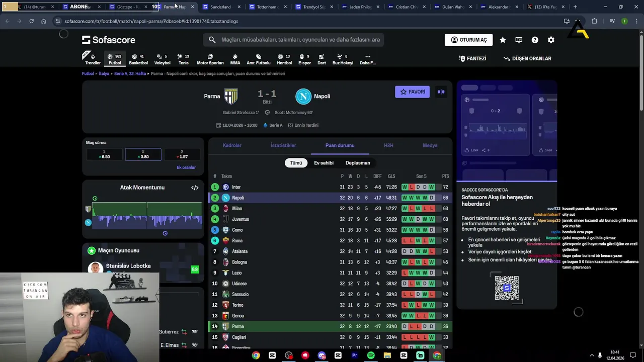The image size is (644, 362).
Task: Switch to the Kadrolar tab
Action: tap(232, 145)
